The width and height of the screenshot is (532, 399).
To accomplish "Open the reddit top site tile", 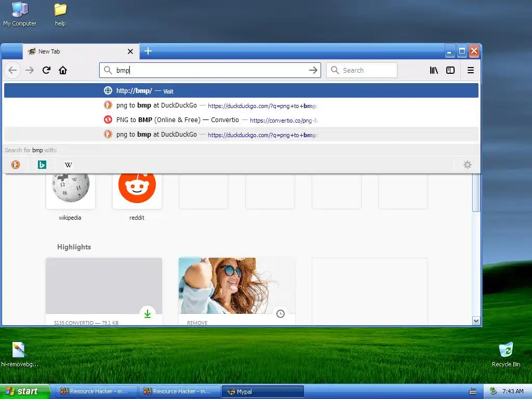I will [x=137, y=191].
